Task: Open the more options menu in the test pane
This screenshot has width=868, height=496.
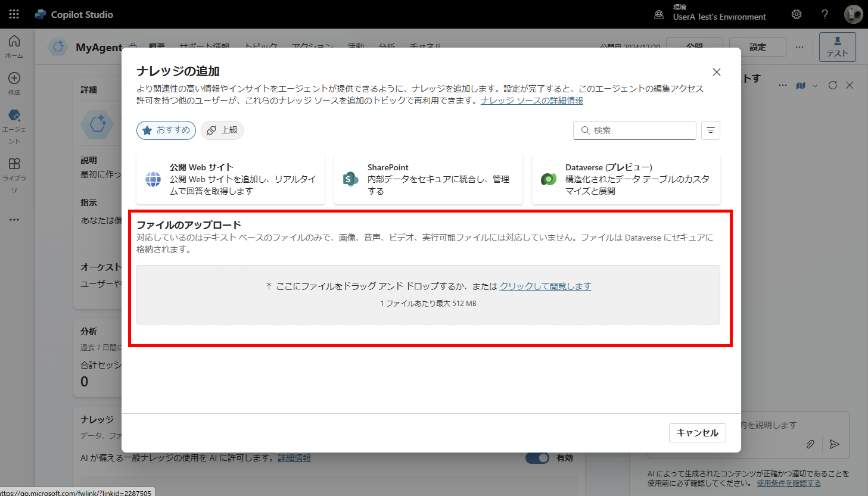Action: click(782, 85)
